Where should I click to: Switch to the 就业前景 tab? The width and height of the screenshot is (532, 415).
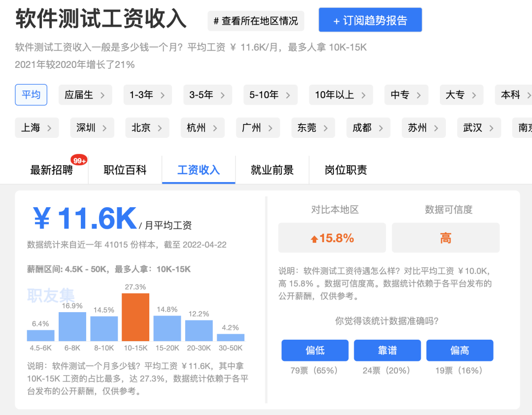[272, 170]
